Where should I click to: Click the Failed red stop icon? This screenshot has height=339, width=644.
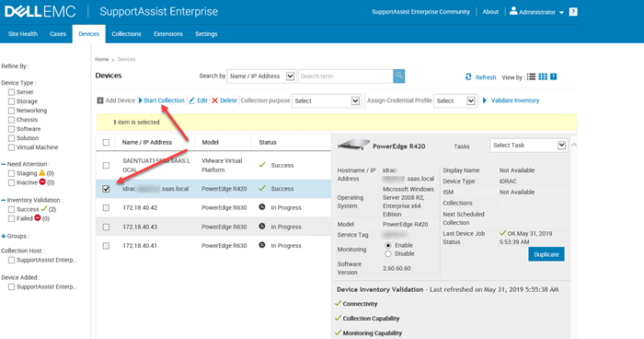point(38,218)
